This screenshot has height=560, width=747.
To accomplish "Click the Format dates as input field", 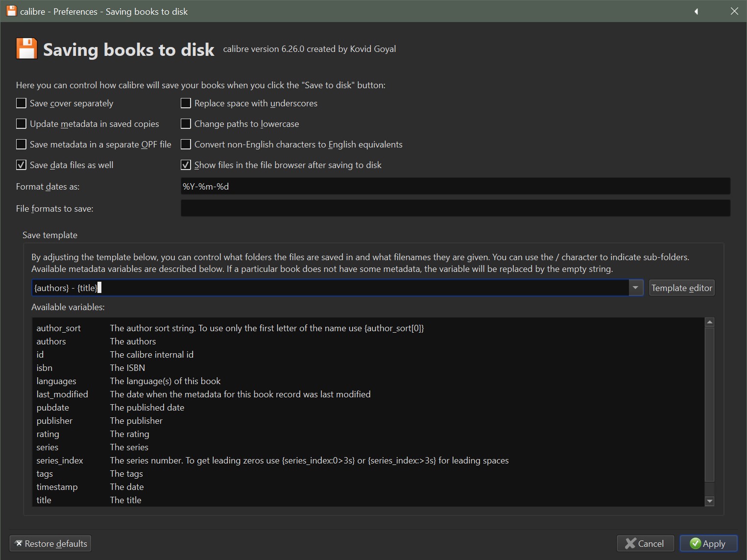I will 455,186.
